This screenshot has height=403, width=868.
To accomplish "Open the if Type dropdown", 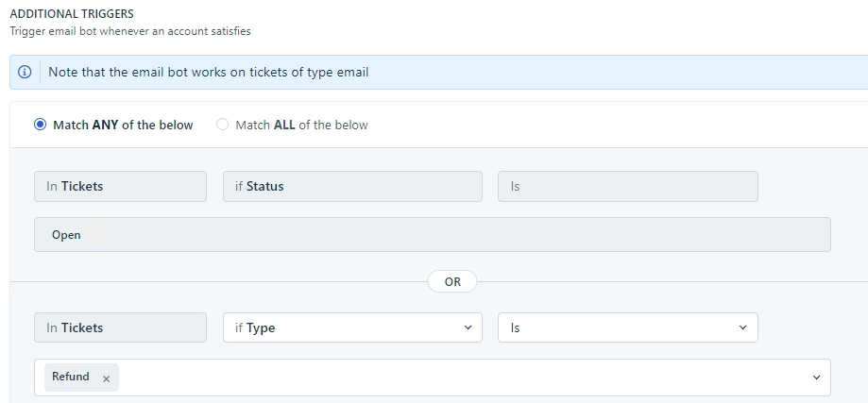I will pyautogui.click(x=352, y=327).
